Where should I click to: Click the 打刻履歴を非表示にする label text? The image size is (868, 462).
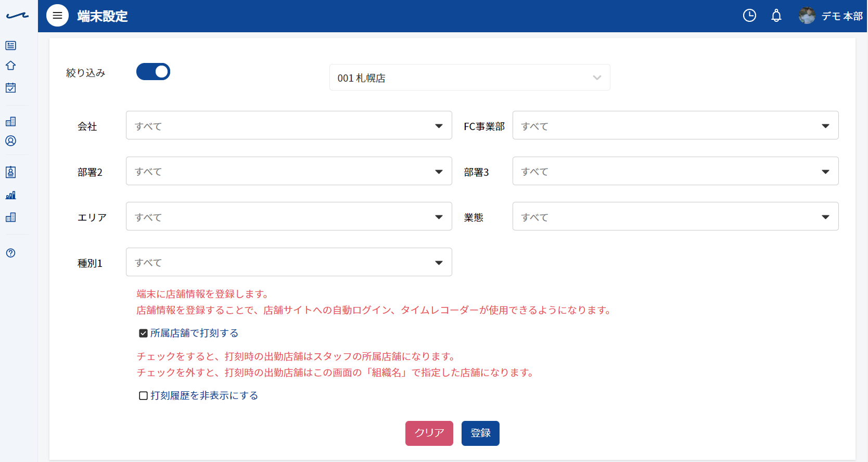click(204, 396)
